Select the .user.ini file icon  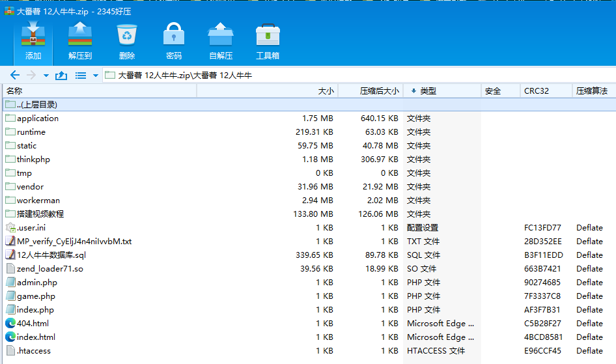[x=10, y=227]
